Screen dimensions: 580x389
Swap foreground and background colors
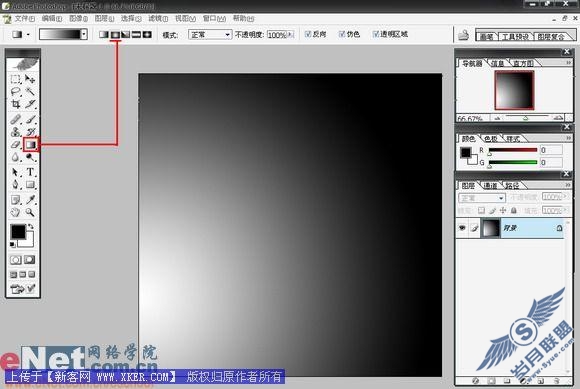[31, 226]
